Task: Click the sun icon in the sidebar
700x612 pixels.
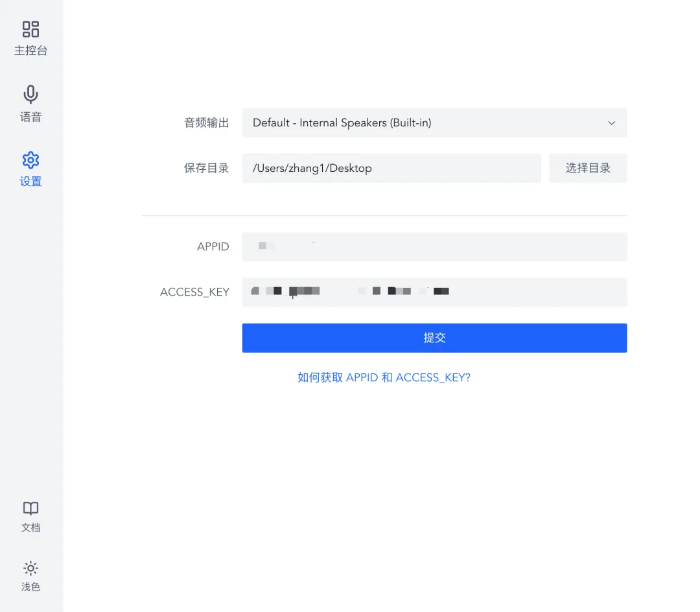Action: [30, 569]
